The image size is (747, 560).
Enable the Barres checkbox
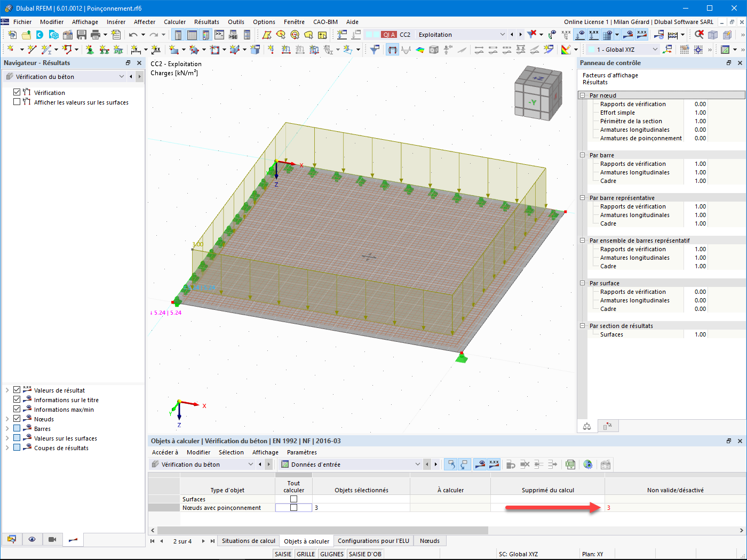(x=17, y=428)
